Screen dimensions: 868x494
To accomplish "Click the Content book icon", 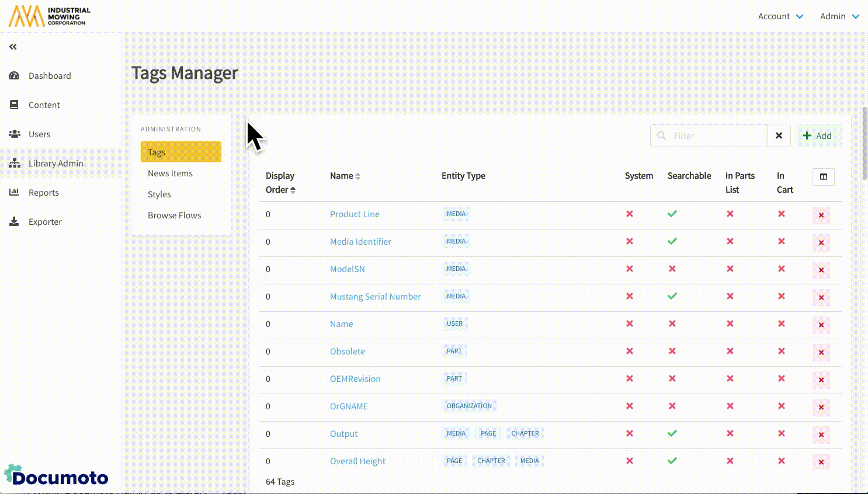I will (15, 105).
